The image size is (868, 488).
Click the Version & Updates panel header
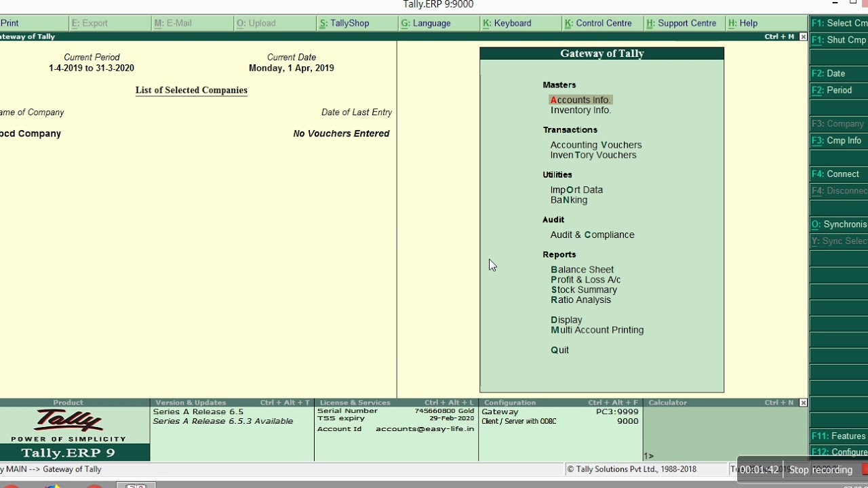coord(232,403)
